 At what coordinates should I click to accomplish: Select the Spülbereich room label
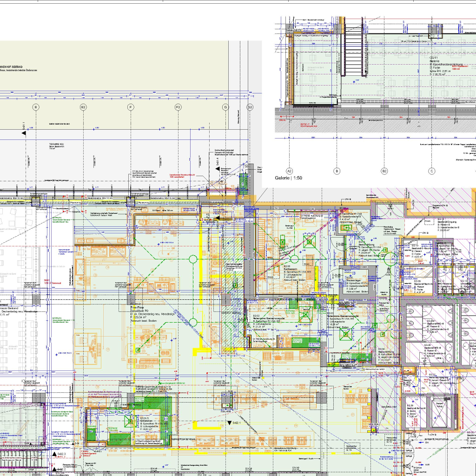[291, 269]
